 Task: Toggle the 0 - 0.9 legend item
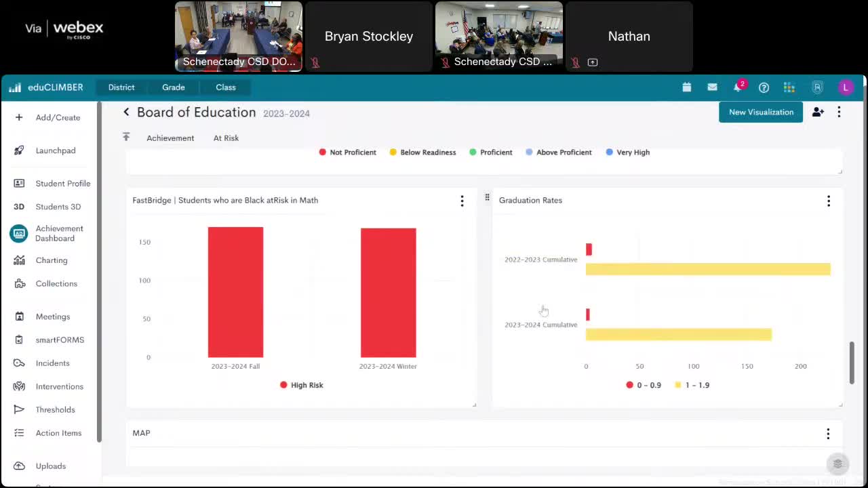tap(644, 385)
